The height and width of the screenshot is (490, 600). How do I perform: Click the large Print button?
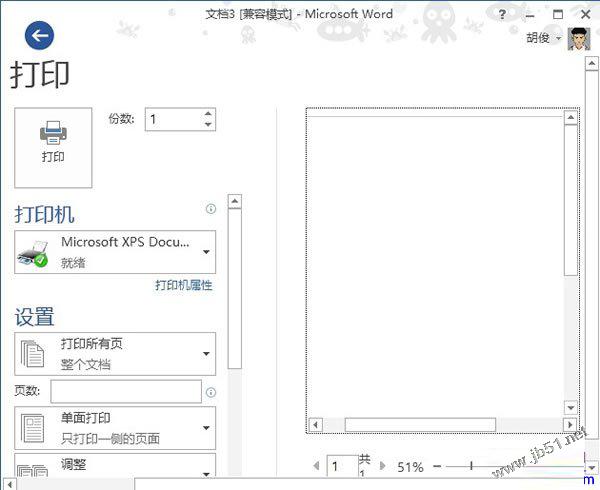(53, 148)
